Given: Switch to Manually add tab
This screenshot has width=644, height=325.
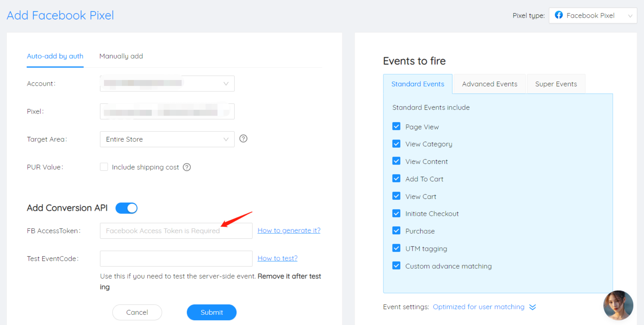Looking at the screenshot, I should tap(121, 56).
